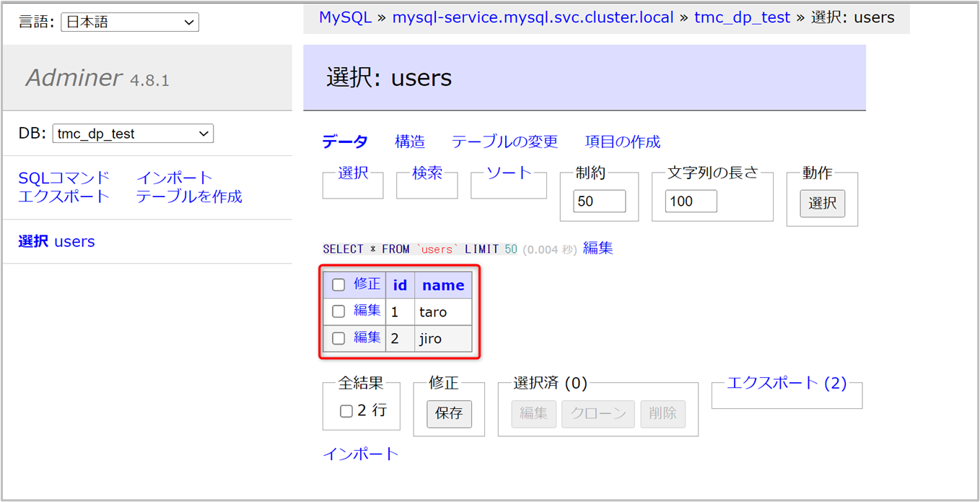Sort by the name column header
The image size is (980, 502).
443,285
